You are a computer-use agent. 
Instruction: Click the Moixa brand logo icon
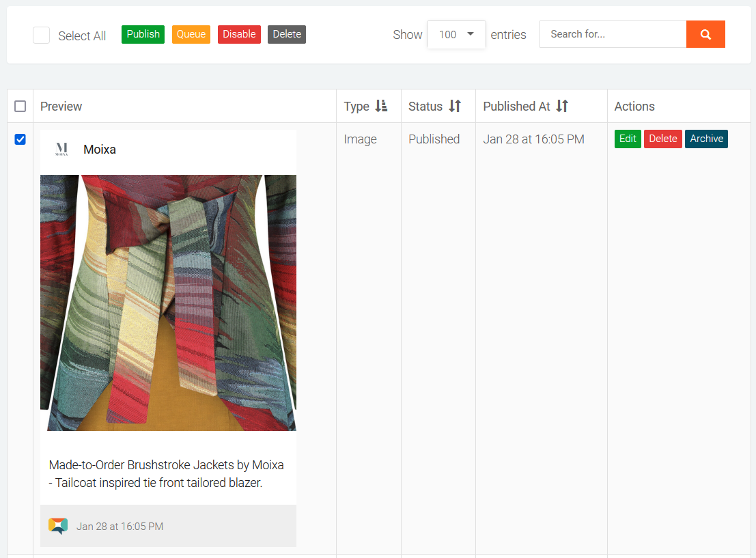click(x=62, y=150)
